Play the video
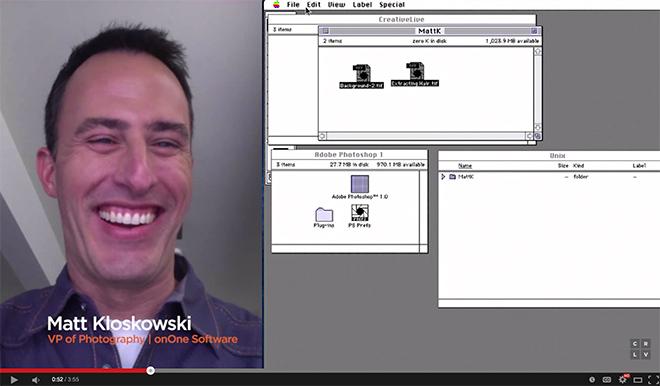660x386 pixels. coord(14,380)
